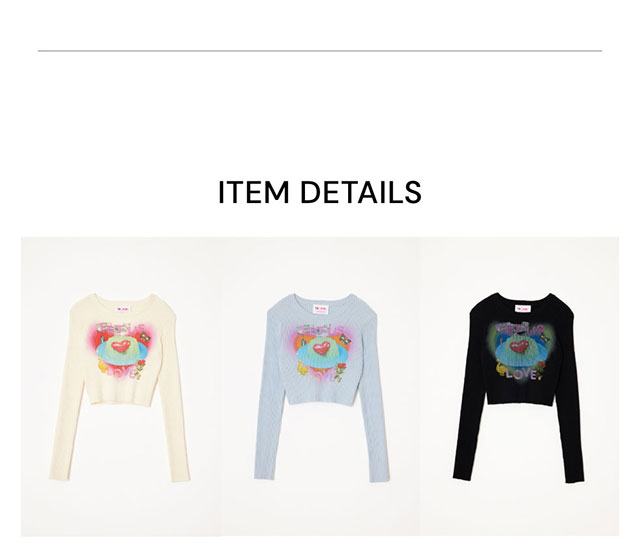Click the rose graphic on blue sweater

click(340, 371)
